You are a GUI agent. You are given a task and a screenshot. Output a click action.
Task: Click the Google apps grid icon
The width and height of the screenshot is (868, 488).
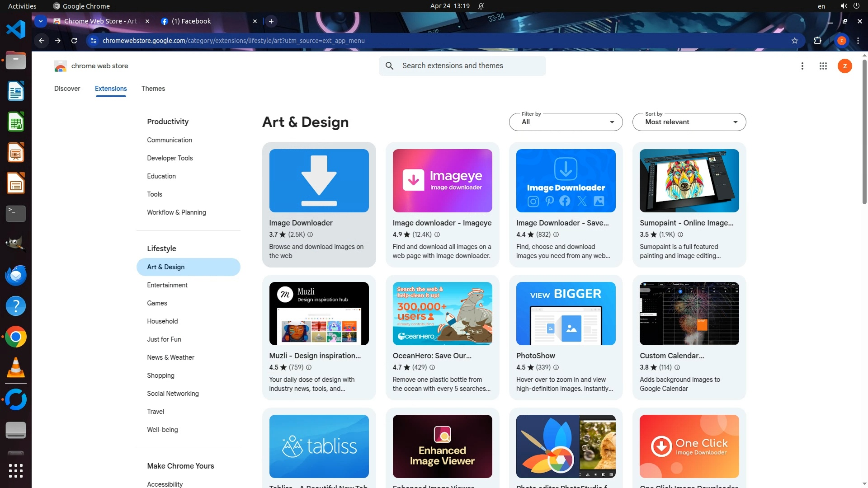(x=823, y=66)
